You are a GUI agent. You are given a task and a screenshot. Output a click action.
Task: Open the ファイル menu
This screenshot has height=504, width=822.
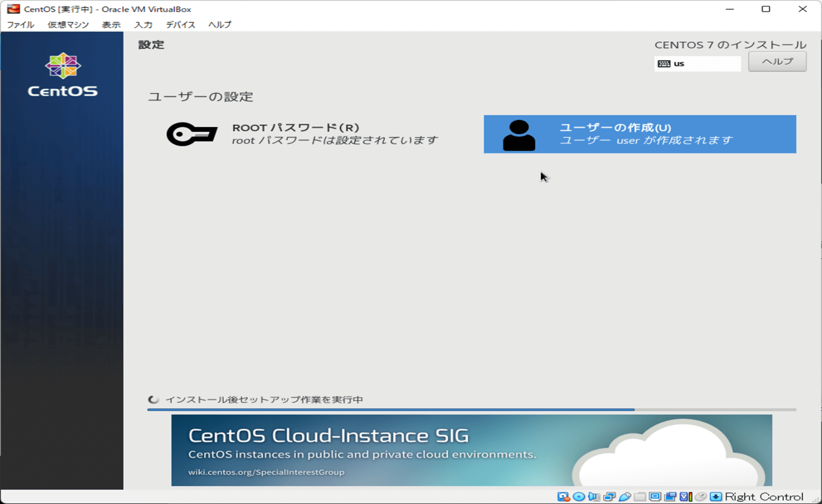click(x=21, y=25)
